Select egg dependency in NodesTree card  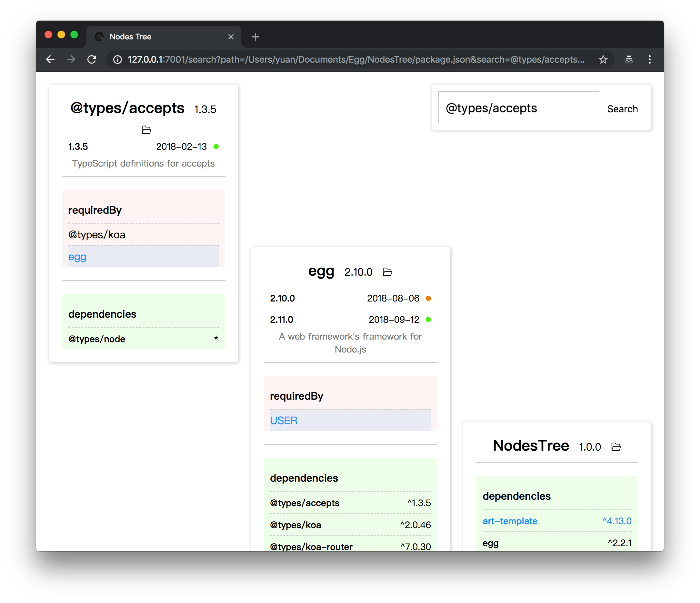490,543
